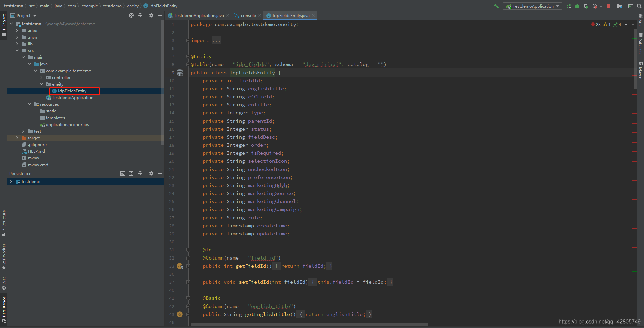Expand collapsed import block on line 3
Viewport: 644px width, 328px height.
pos(188,40)
